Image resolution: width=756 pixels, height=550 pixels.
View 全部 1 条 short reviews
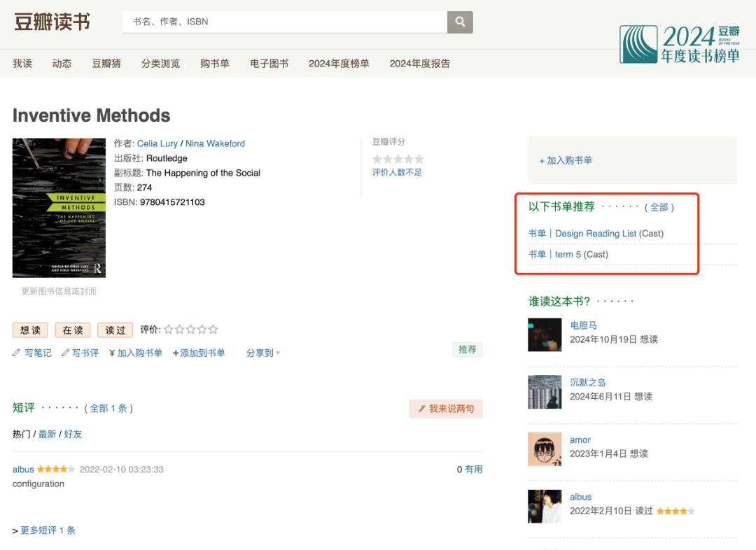tap(108, 409)
